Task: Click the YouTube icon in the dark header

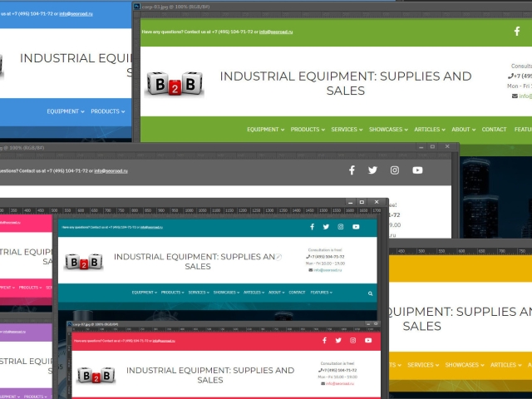Action: pyautogui.click(x=417, y=170)
